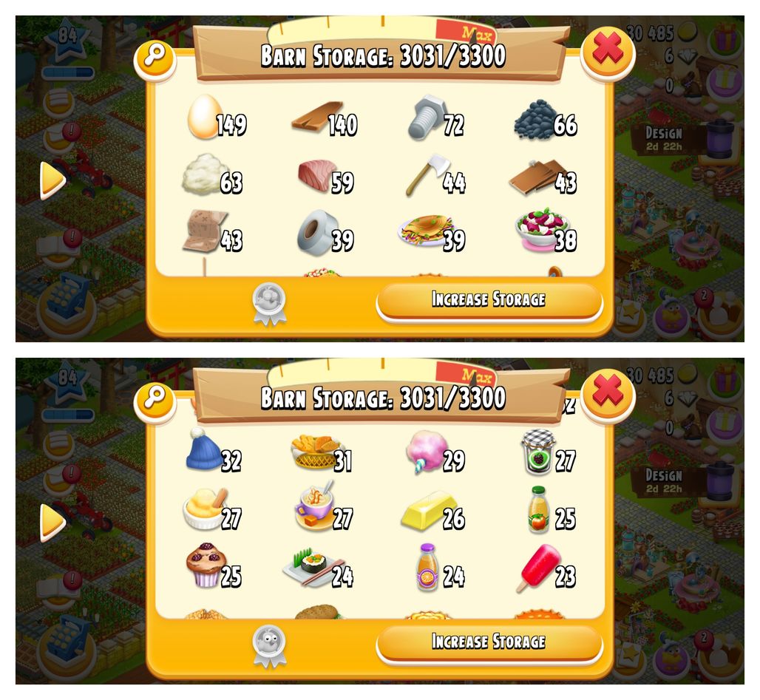
Task: Click Increase Storage in the upper barn window
Action: tap(489, 299)
